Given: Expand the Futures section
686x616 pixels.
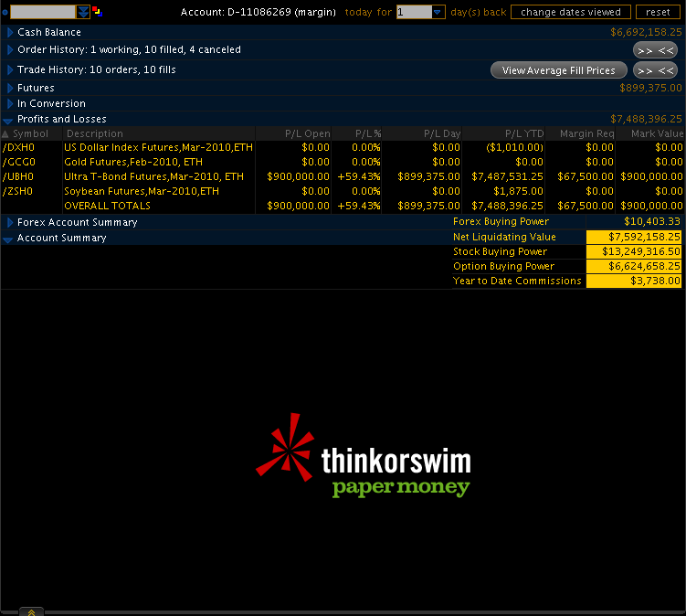Looking at the screenshot, I should 10,88.
